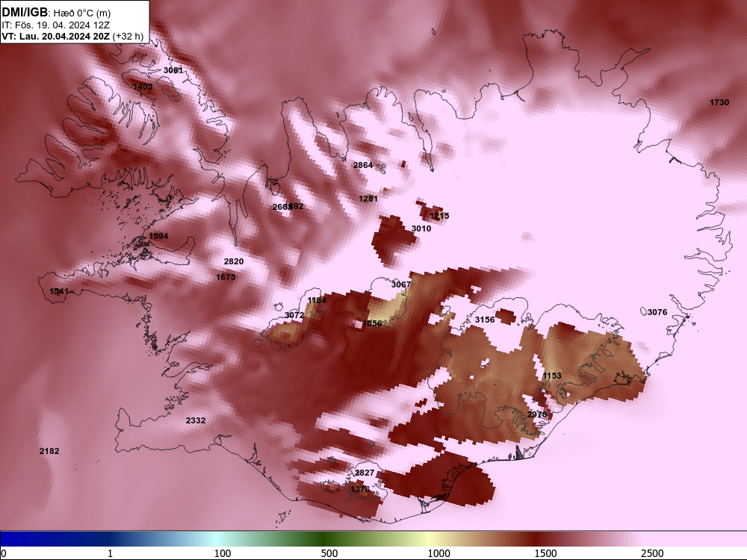747x560 pixels.
Task: Click the 2332 height value
Action: point(196,420)
